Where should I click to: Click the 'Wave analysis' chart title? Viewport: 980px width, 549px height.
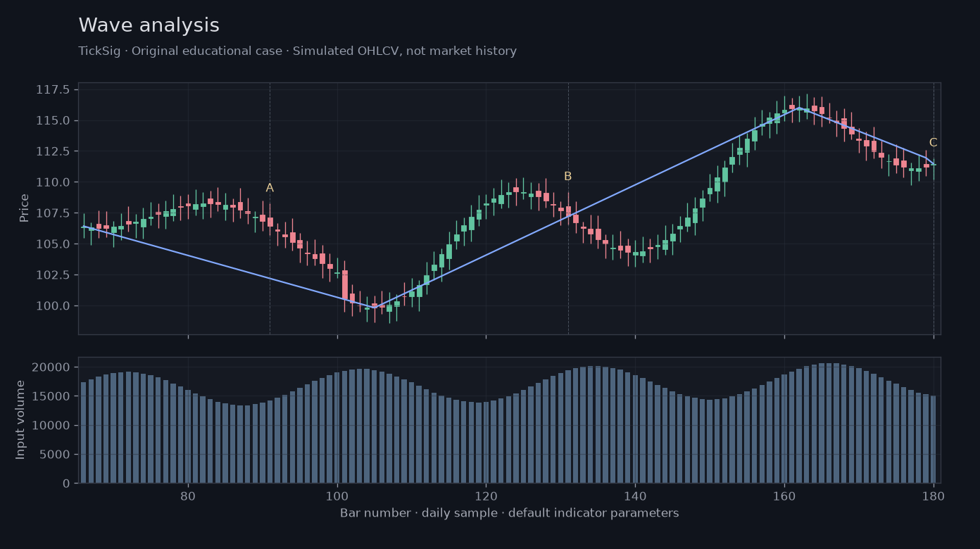tap(149, 25)
